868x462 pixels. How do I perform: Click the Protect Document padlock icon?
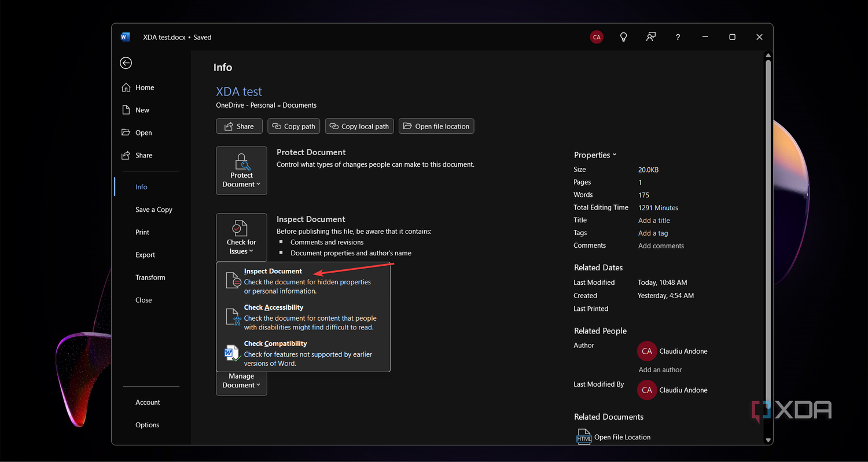pos(242,162)
